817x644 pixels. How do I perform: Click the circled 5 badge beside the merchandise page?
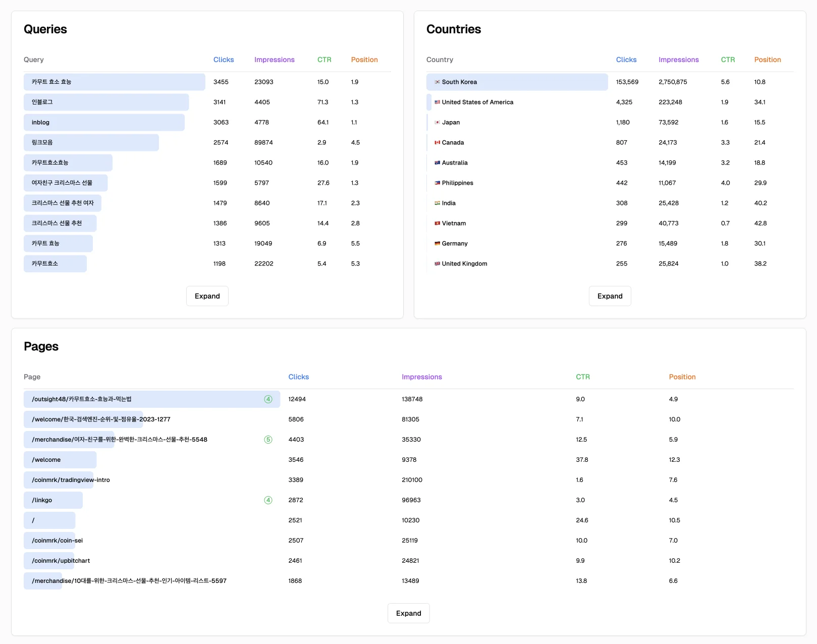click(x=268, y=439)
